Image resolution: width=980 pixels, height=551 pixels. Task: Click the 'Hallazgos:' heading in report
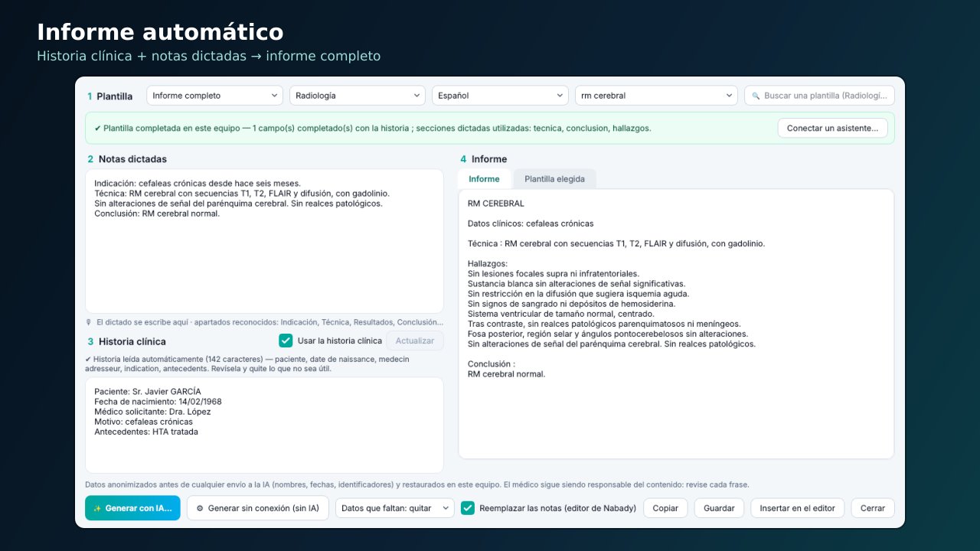point(488,263)
